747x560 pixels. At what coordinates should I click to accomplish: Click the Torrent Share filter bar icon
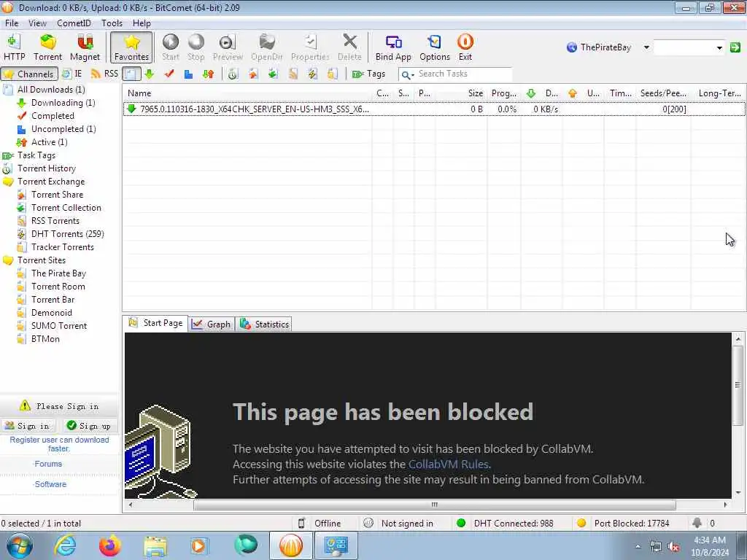tap(253, 74)
